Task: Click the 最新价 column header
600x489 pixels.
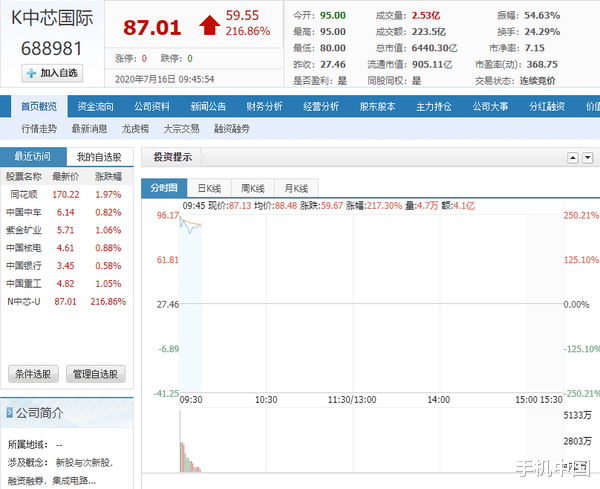Action: tap(65, 176)
